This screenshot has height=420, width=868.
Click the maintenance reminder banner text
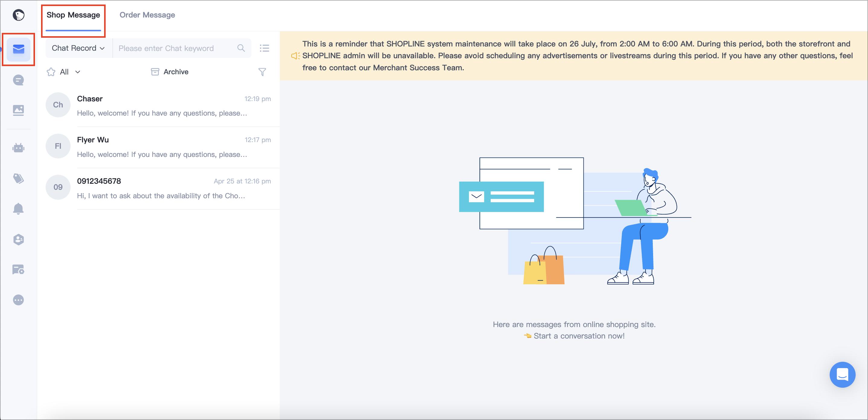point(578,56)
